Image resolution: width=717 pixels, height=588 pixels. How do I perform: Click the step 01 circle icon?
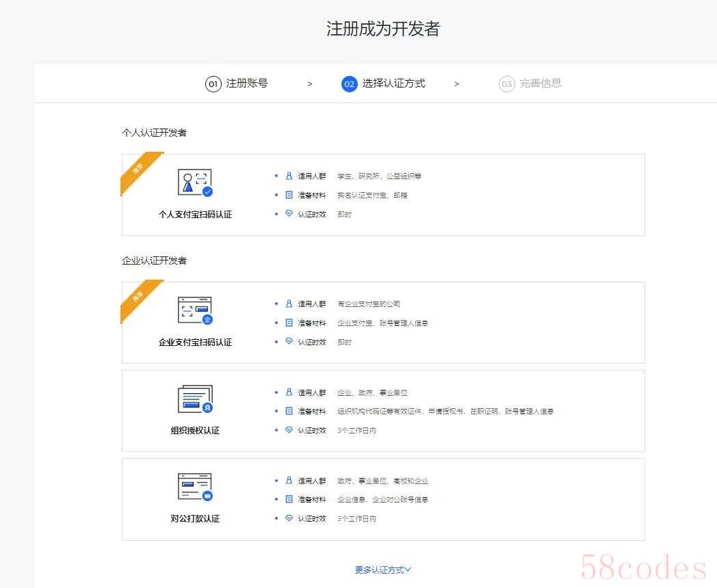pyautogui.click(x=213, y=84)
